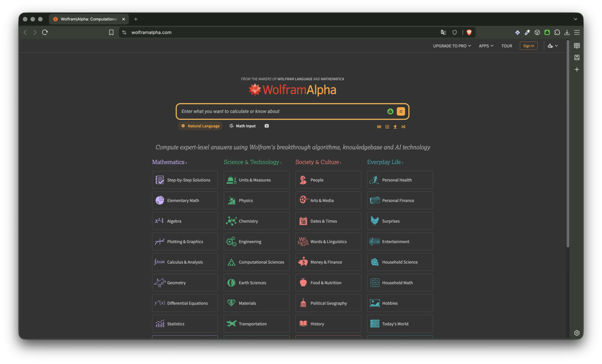Bookmark this page with the bookmark icon
Screen dimensions: 602x364
(x=111, y=32)
